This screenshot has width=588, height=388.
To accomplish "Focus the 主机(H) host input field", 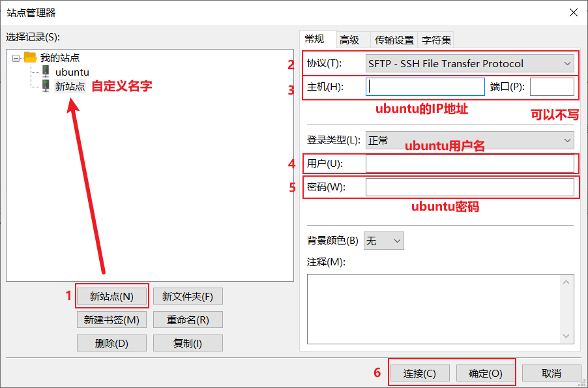I will 425,87.
